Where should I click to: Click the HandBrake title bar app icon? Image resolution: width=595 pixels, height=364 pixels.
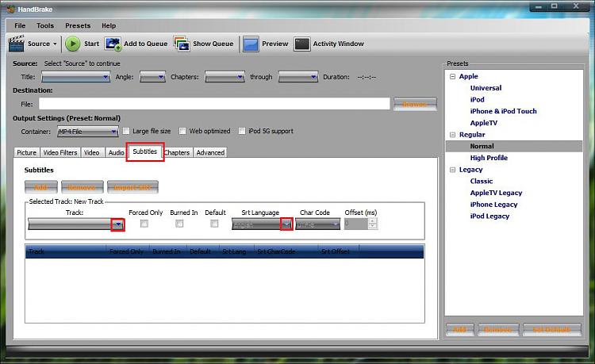click(x=10, y=9)
